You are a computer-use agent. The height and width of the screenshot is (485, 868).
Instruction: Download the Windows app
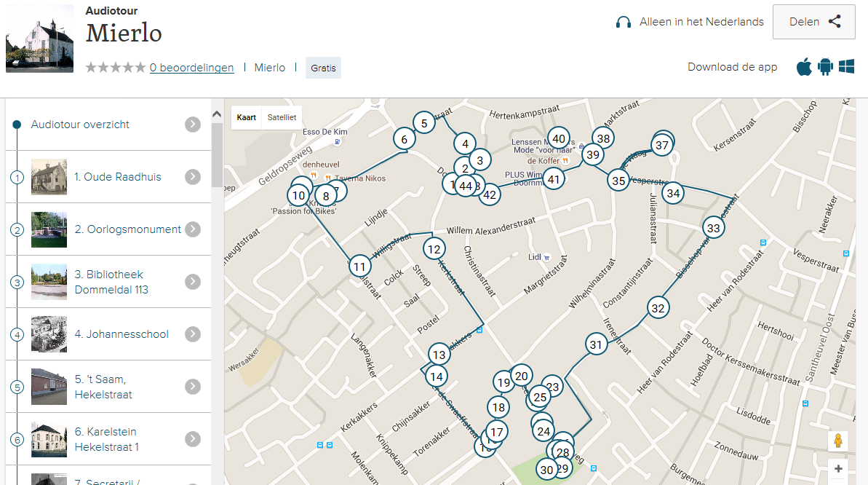(x=846, y=66)
